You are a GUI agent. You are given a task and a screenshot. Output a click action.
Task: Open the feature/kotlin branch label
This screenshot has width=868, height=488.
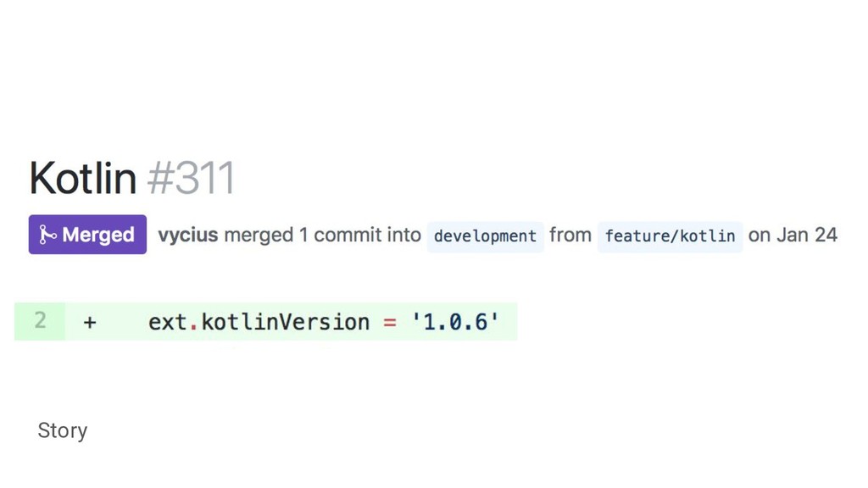(x=670, y=236)
